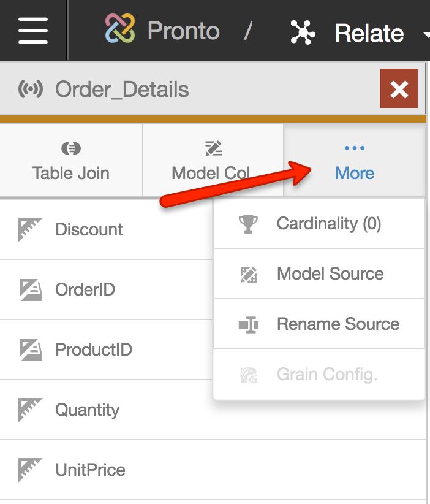
Task: Click the Order_Details broadcast icon
Action: [31, 90]
